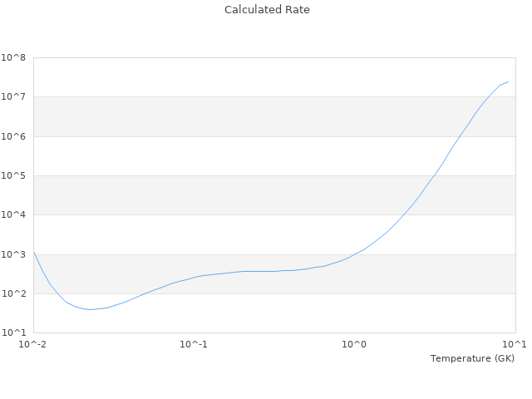Click the 10^-2 x-axis tick label
This screenshot has height=399, width=532.
click(33, 344)
